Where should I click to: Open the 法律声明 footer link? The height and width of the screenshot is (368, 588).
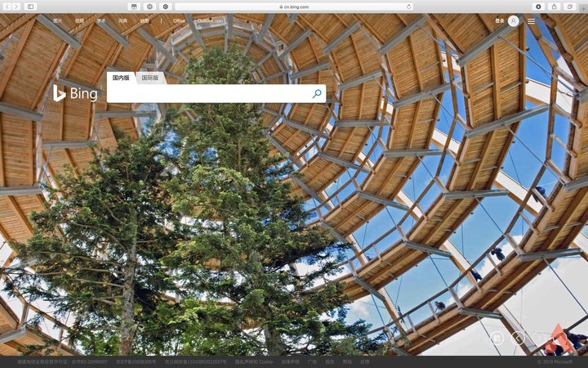click(291, 361)
